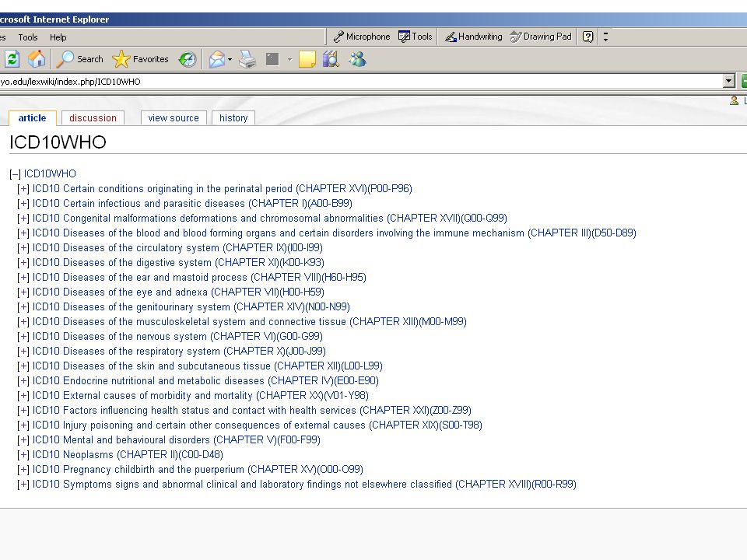Expand nervous system chapter node

point(23,337)
